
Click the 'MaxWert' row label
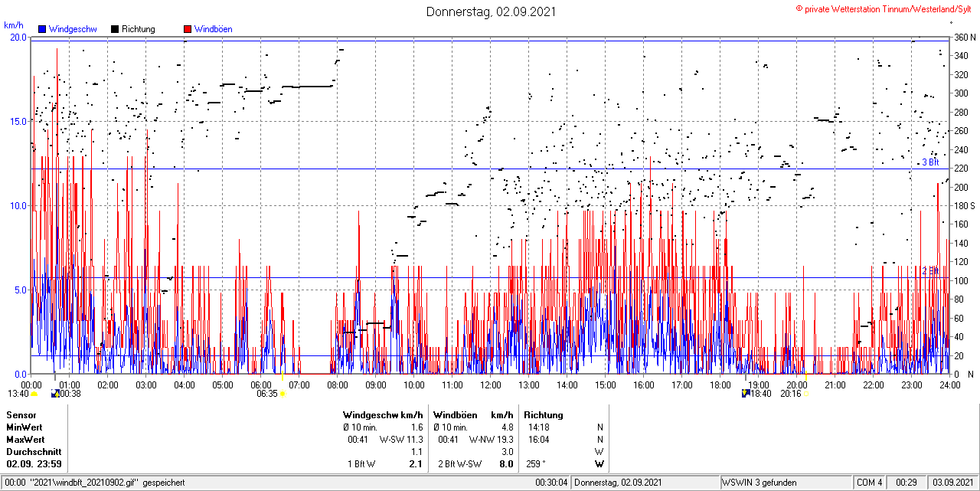(25, 440)
